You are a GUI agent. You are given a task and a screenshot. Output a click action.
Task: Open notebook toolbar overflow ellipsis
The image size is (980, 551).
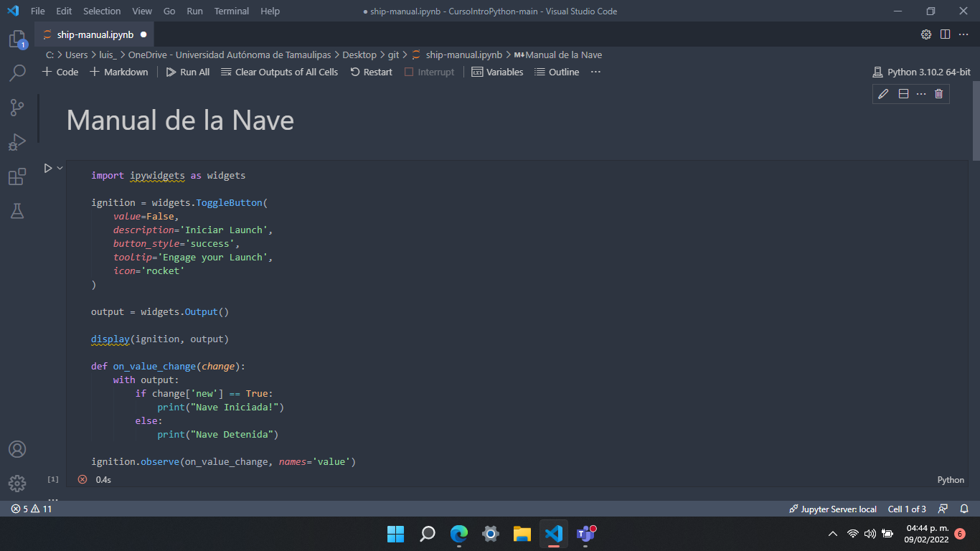(595, 72)
